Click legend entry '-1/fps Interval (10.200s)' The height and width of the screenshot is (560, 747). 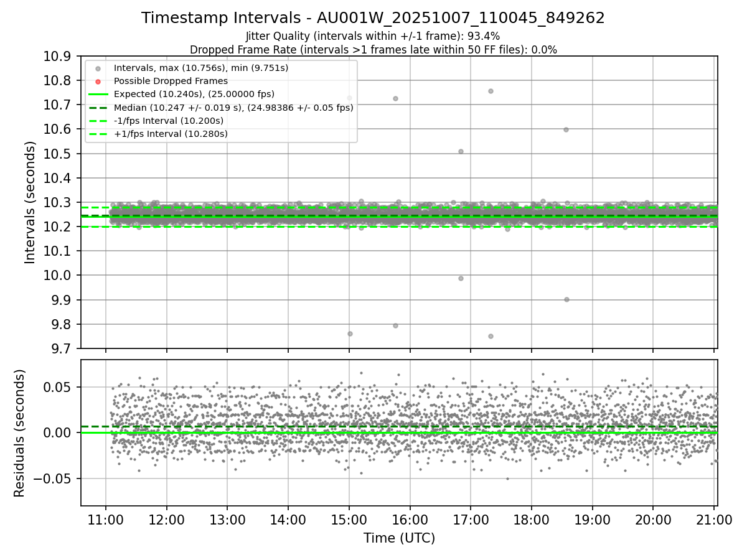click(x=169, y=121)
